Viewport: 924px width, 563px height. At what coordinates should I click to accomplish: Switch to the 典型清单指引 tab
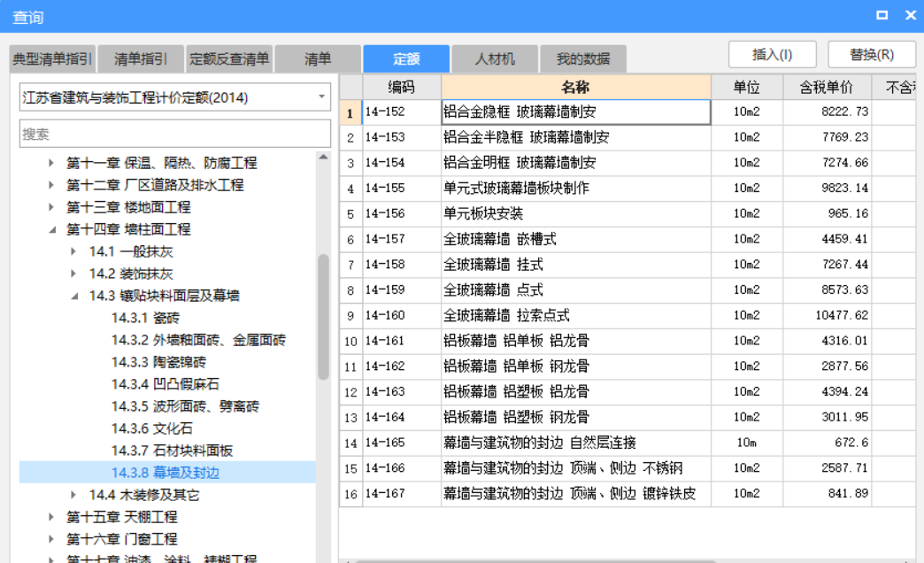tap(52, 59)
